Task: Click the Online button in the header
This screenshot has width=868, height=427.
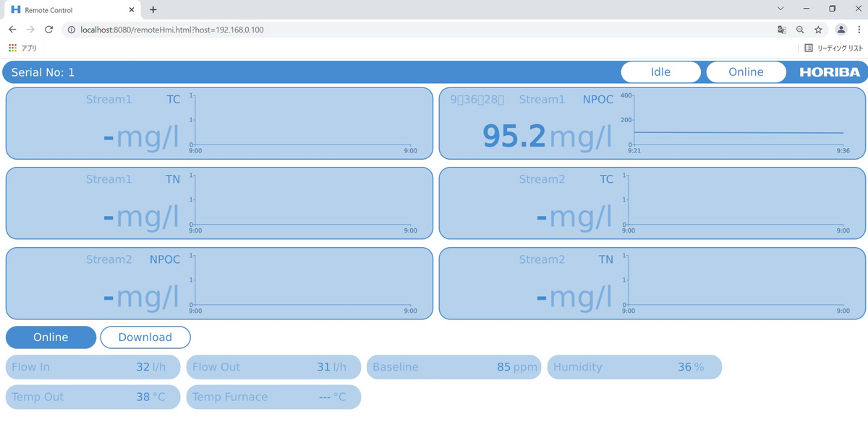Action: click(746, 72)
